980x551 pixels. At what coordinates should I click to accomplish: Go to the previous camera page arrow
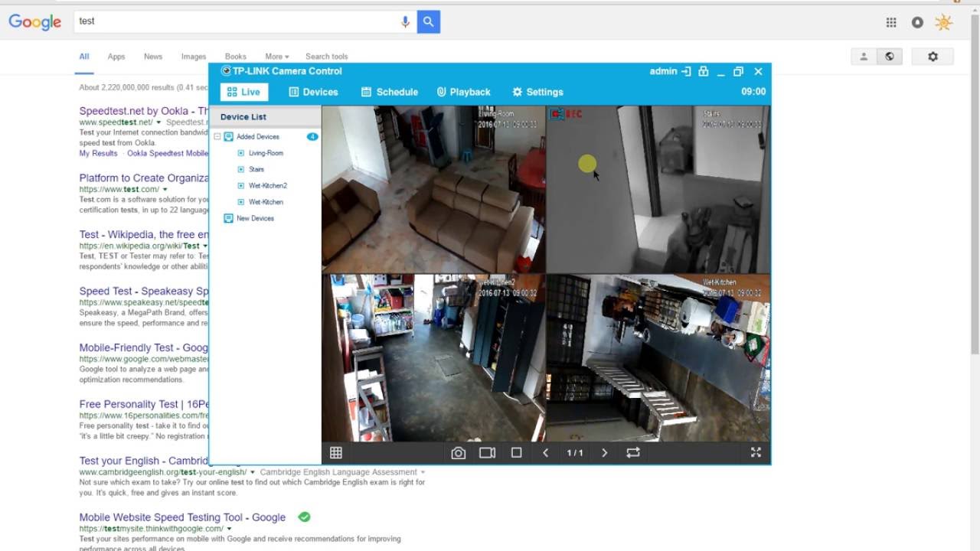point(545,453)
